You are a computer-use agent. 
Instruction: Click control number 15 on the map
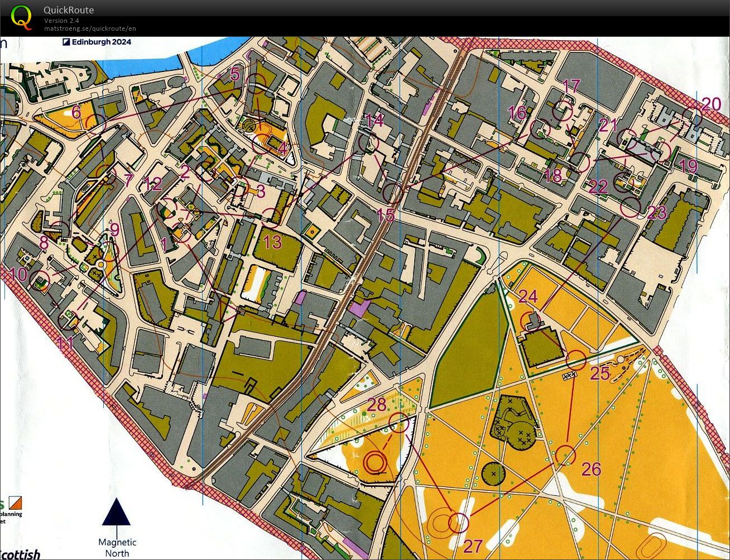(386, 215)
